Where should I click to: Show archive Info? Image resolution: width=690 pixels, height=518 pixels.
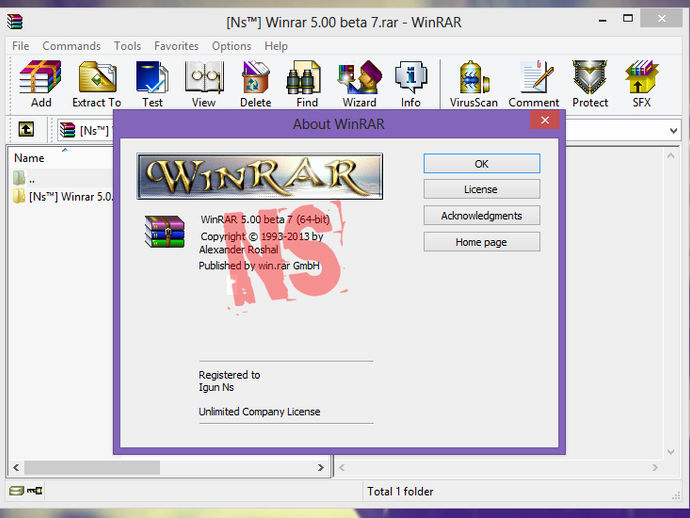pos(411,84)
